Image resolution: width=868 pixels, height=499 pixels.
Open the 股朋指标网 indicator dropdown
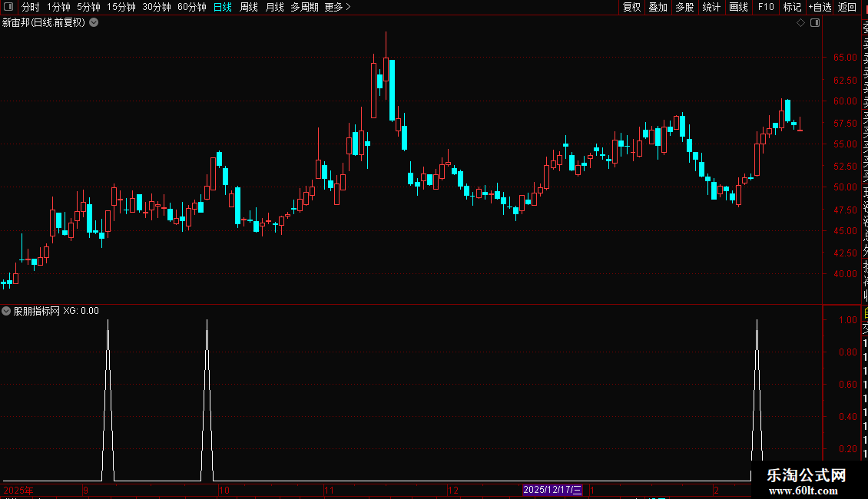click(6, 311)
